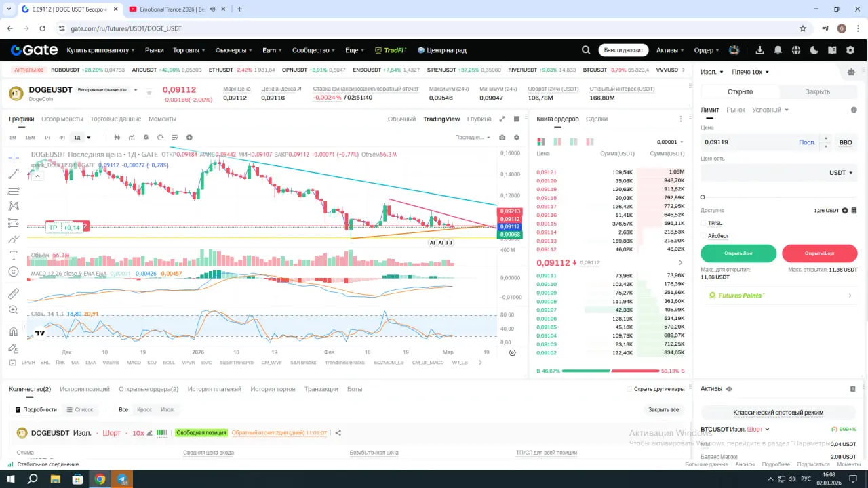This screenshot has width=868, height=488.
Task: Select the zoom-in magnifier chart tool
Action: (14, 310)
